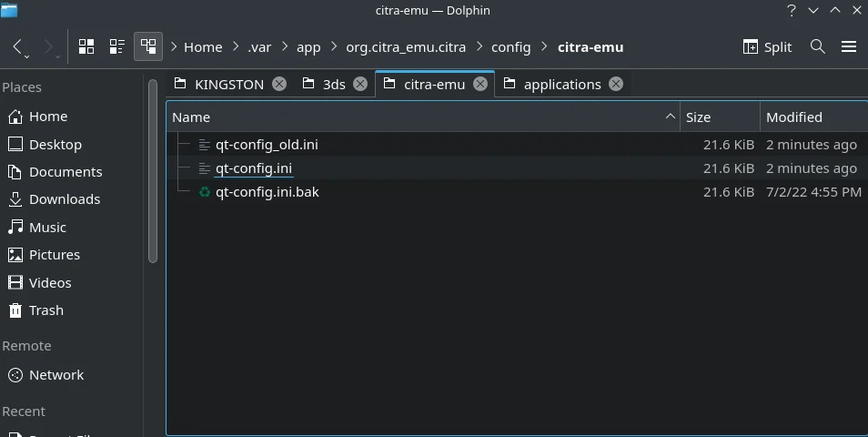Close the 3ds tab

[x=360, y=84]
